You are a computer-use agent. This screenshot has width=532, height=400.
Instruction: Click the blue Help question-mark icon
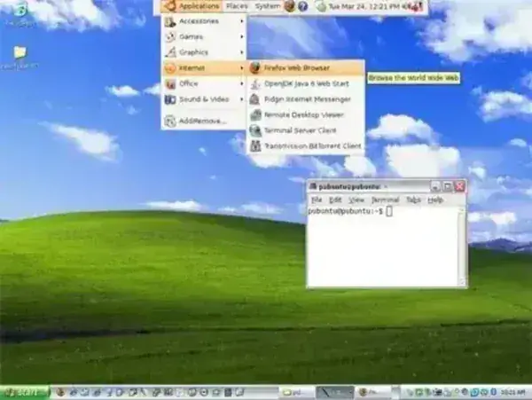click(303, 6)
